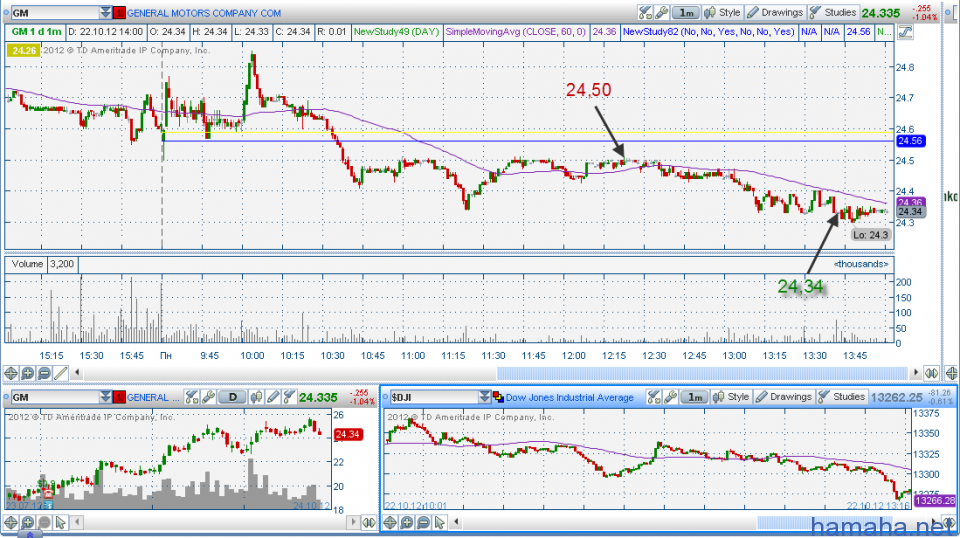The width and height of the screenshot is (960, 538).
Task: Activate crosshair pan tool under main chart
Action: point(11,373)
